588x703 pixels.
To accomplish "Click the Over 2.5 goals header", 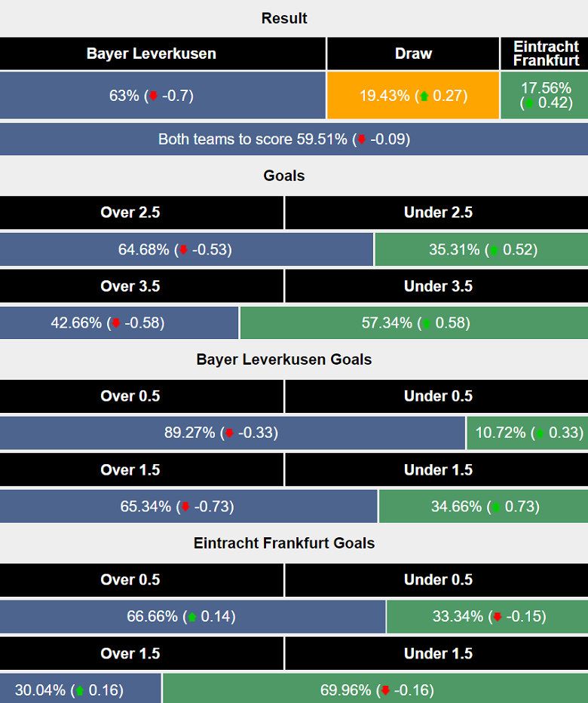I will point(130,212).
